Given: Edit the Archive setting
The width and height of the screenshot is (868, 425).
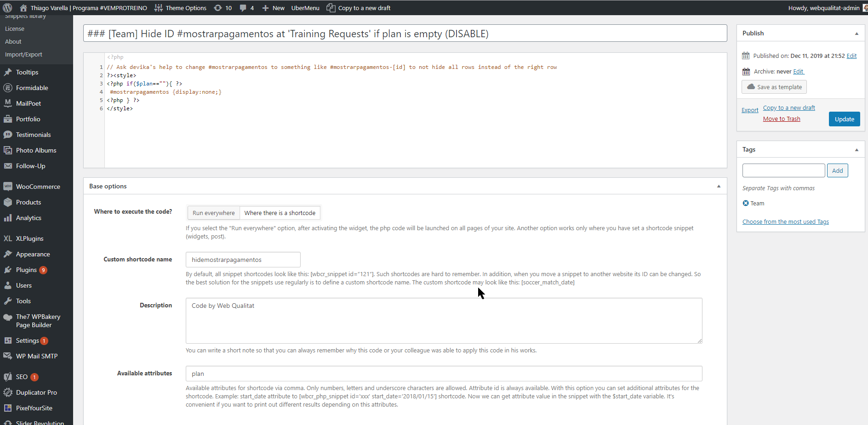Looking at the screenshot, I should [799, 72].
